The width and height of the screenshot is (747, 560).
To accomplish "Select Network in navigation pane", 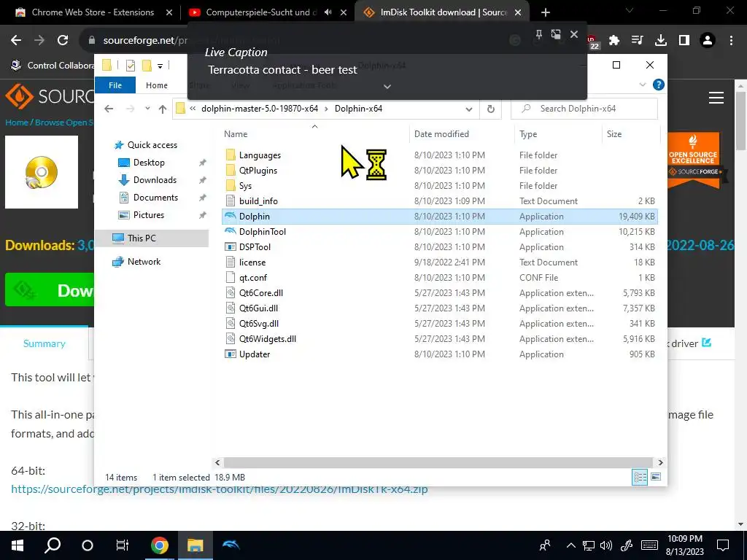I will tap(144, 262).
